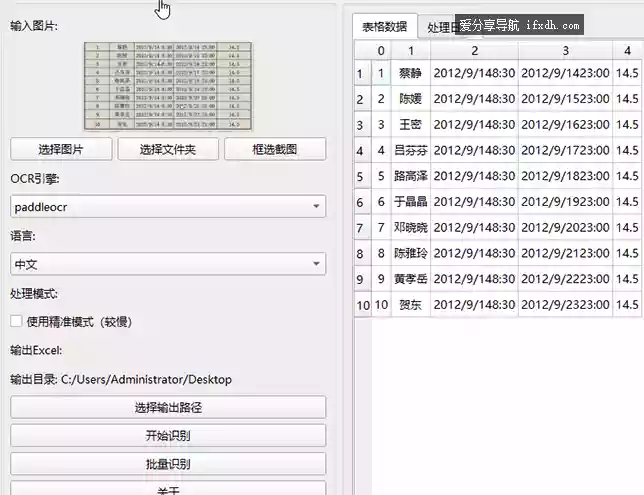Select column header 1 in table
Image resolution: width=644 pixels, height=495 pixels.
(411, 50)
